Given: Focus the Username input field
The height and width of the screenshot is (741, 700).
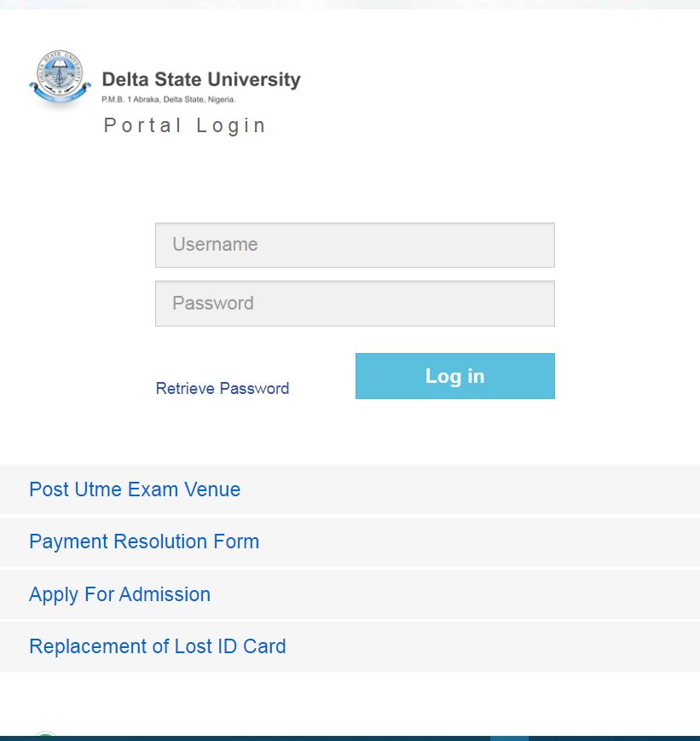Looking at the screenshot, I should pyautogui.click(x=355, y=245).
